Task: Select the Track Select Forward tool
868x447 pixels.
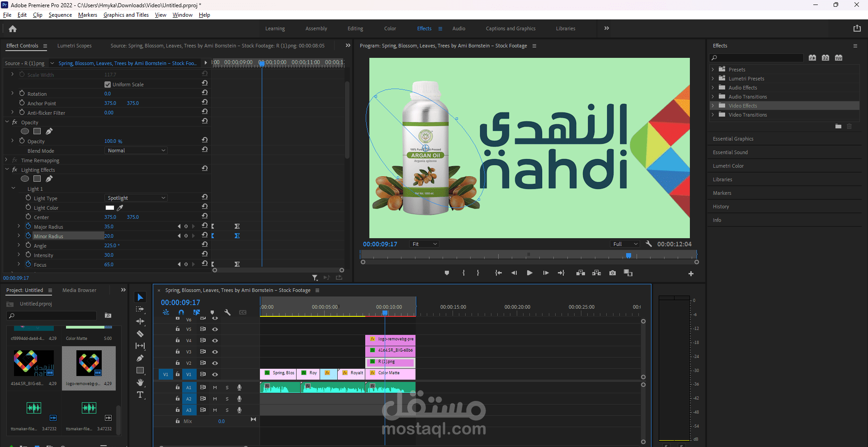Action: pyautogui.click(x=140, y=309)
